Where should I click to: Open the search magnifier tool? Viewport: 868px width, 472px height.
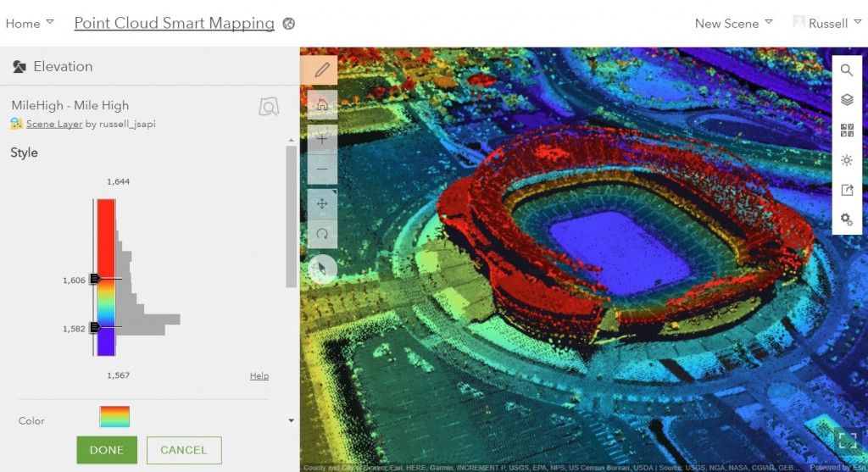coord(847,70)
